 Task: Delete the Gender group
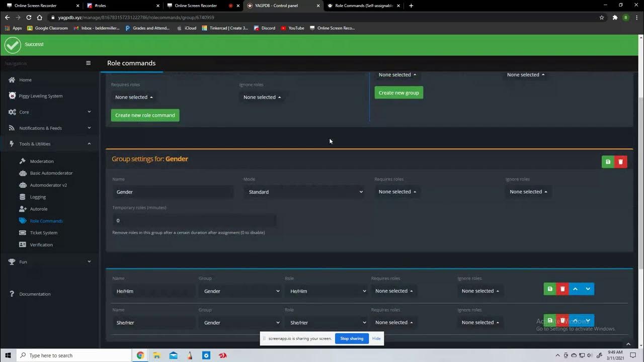tap(620, 162)
